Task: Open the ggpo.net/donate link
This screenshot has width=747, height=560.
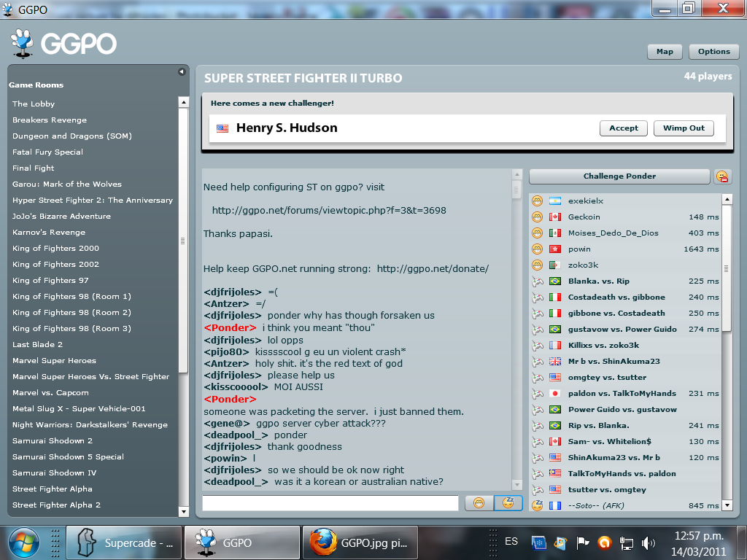Action: click(433, 268)
